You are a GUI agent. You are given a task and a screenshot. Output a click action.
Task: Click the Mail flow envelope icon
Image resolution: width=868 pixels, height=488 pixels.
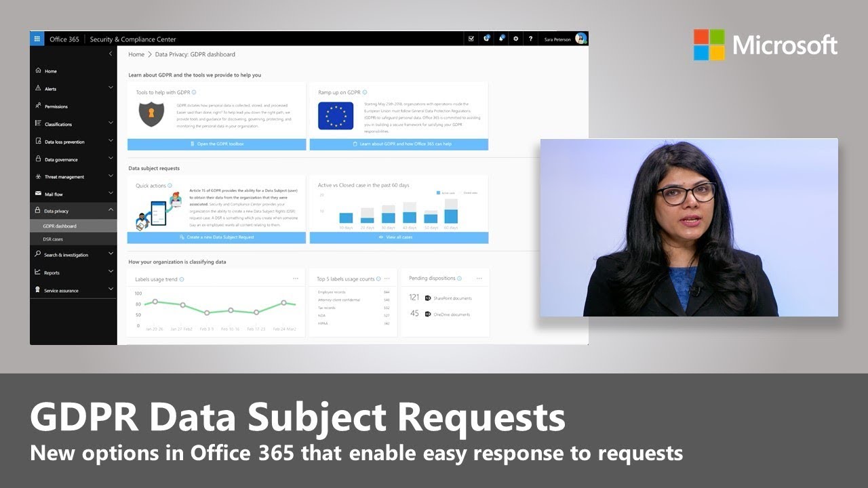click(38, 194)
